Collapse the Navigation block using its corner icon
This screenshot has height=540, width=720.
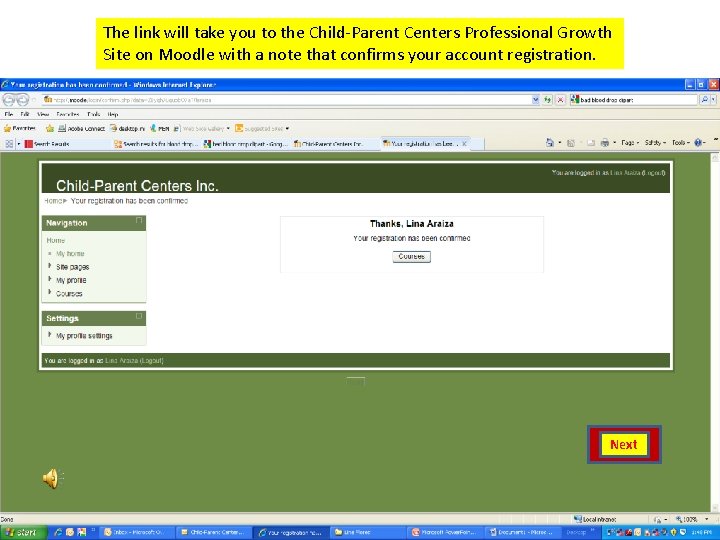[139, 221]
